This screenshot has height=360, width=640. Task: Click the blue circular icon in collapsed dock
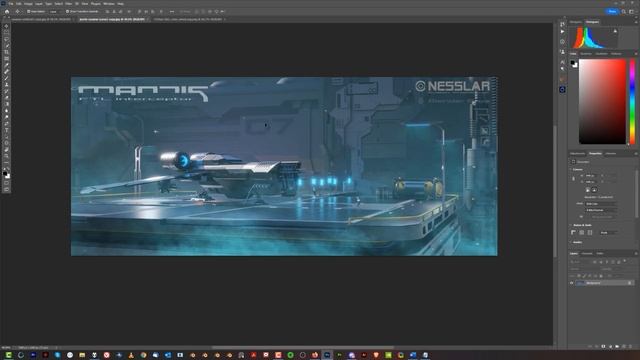coord(562,89)
